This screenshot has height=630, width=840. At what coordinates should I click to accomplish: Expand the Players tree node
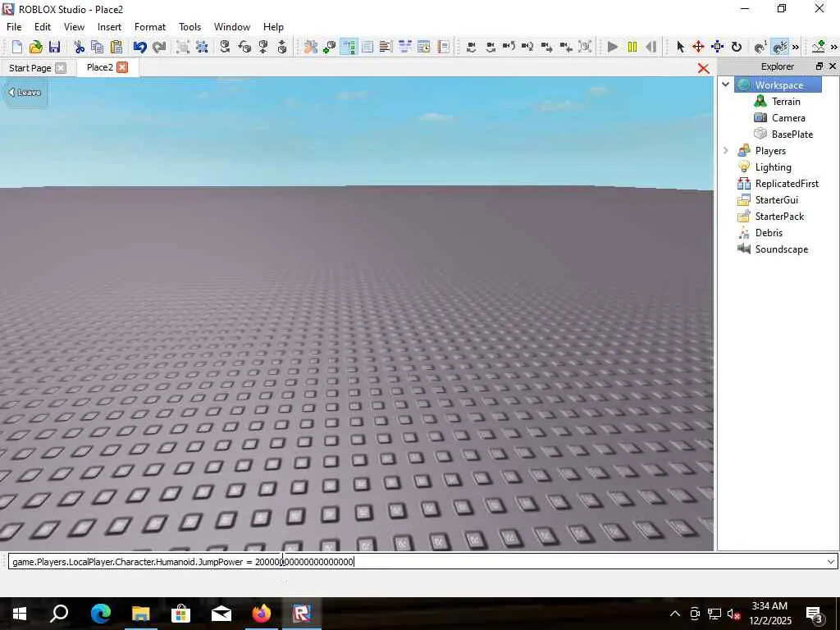click(x=726, y=151)
